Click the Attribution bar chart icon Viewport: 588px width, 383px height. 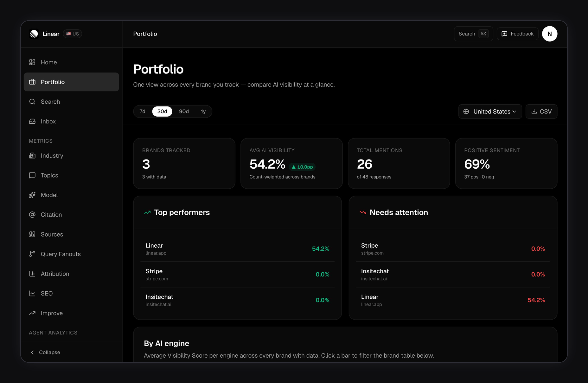tap(32, 273)
